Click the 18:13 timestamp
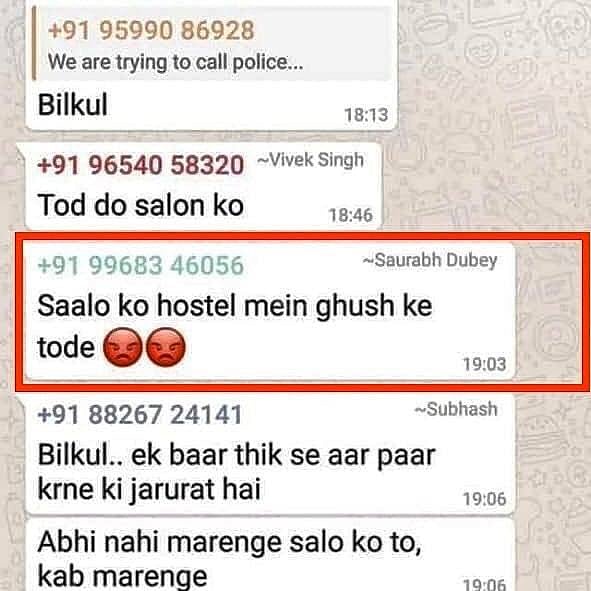Image resolution: width=591 pixels, height=591 pixels. click(x=366, y=115)
